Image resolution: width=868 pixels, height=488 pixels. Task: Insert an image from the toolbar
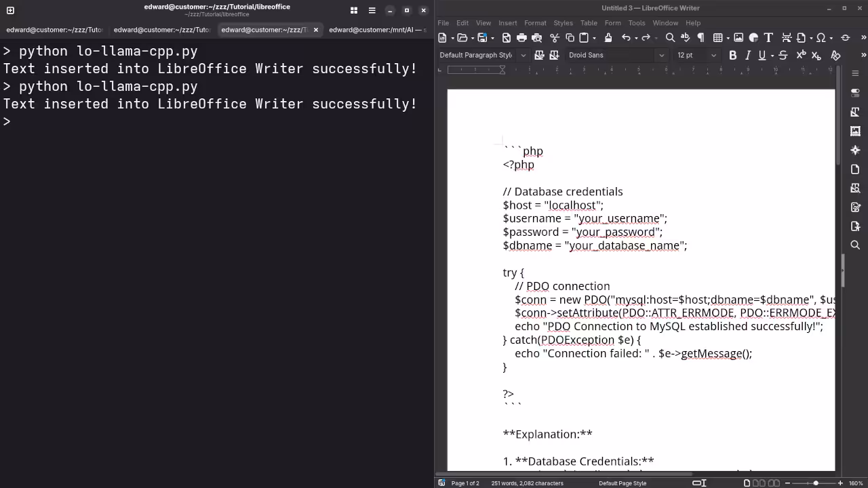point(738,38)
